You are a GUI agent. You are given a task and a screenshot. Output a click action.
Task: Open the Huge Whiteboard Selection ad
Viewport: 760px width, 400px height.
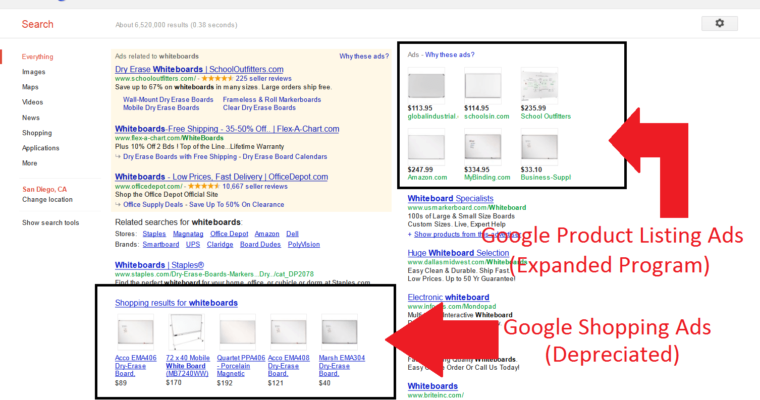click(458, 253)
